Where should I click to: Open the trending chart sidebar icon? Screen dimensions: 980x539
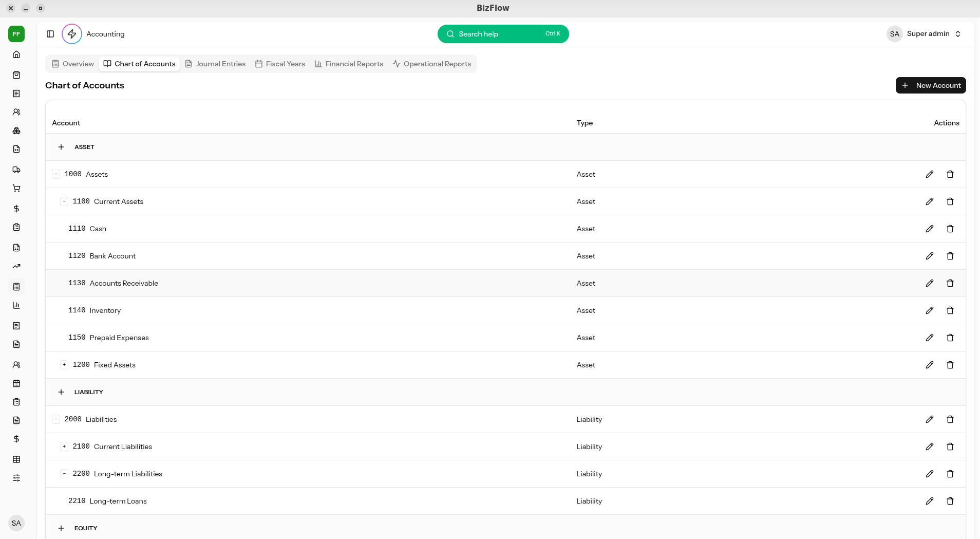(16, 266)
